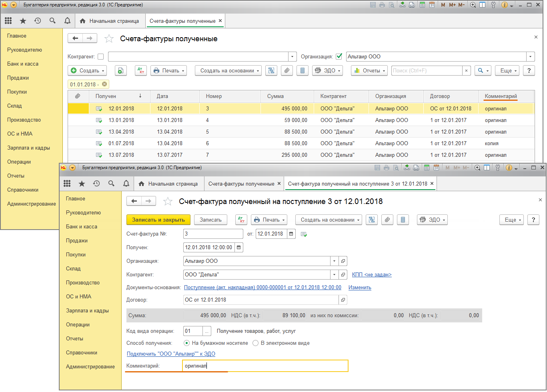This screenshot has width=547, height=392.
Task: Open history icon in back window
Action: click(38, 21)
